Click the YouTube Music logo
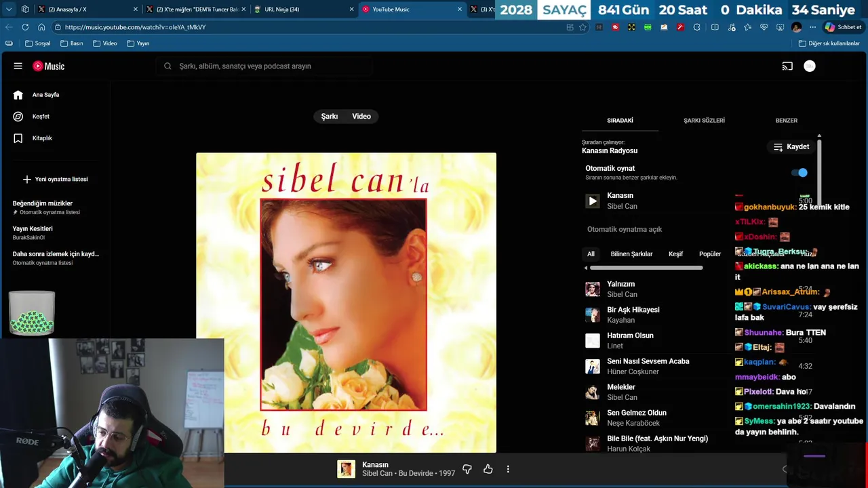Image resolution: width=868 pixels, height=488 pixels. point(49,66)
